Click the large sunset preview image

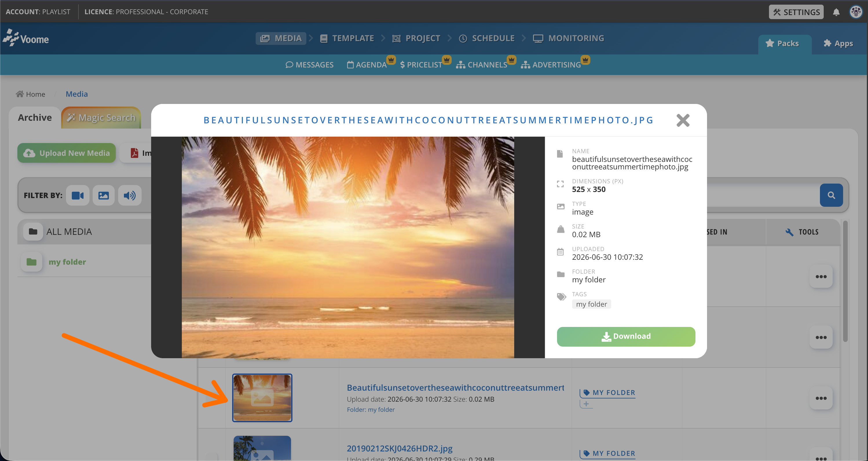pyautogui.click(x=348, y=247)
